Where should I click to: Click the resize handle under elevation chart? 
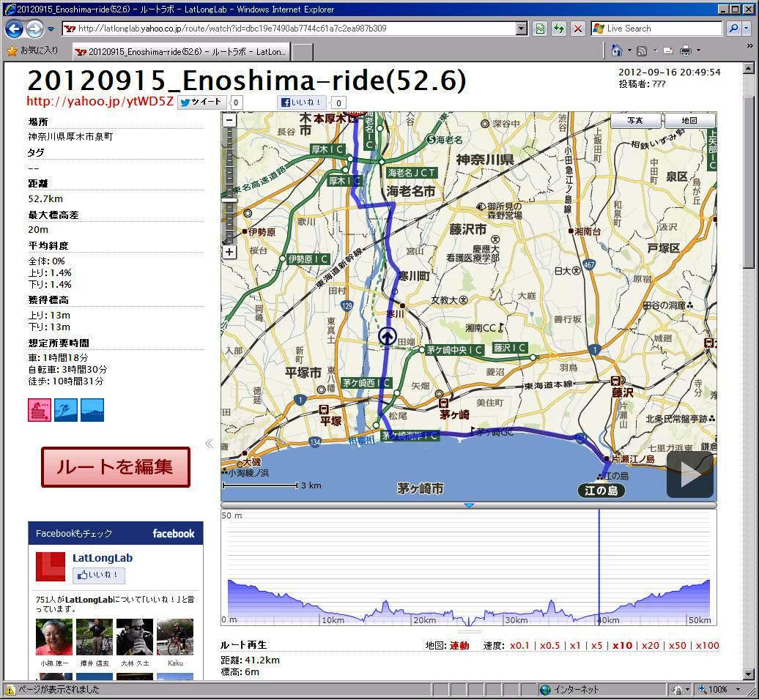470,631
